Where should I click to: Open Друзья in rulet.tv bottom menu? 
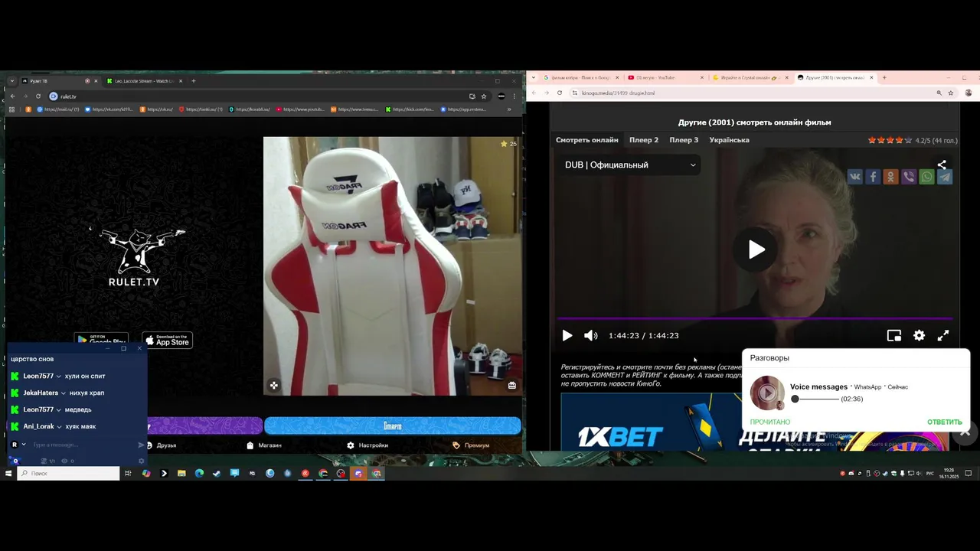click(161, 445)
